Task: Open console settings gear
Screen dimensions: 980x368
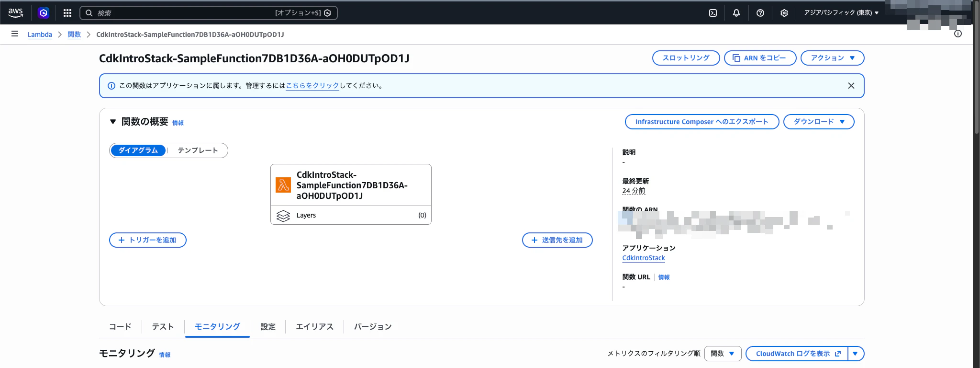Action: pyautogui.click(x=784, y=13)
